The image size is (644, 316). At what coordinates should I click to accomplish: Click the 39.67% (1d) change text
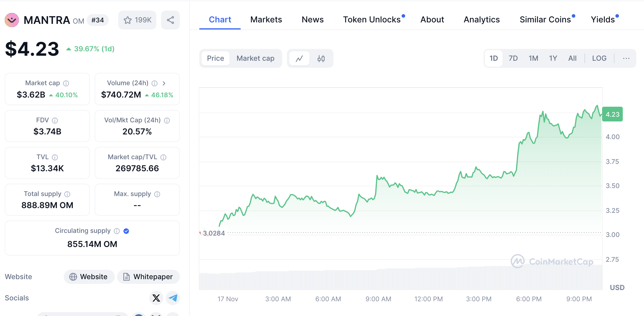94,49
